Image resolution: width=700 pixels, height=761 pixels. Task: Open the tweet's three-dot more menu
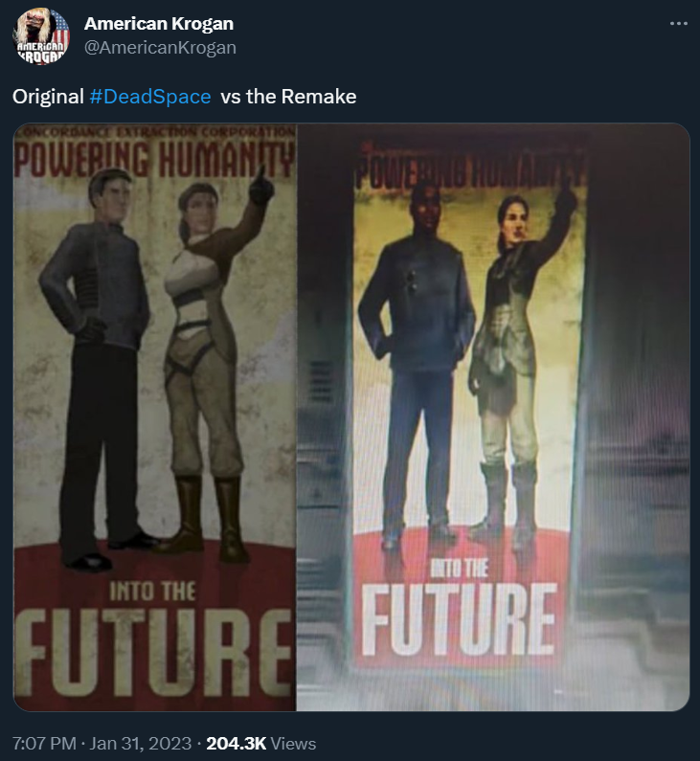click(678, 23)
